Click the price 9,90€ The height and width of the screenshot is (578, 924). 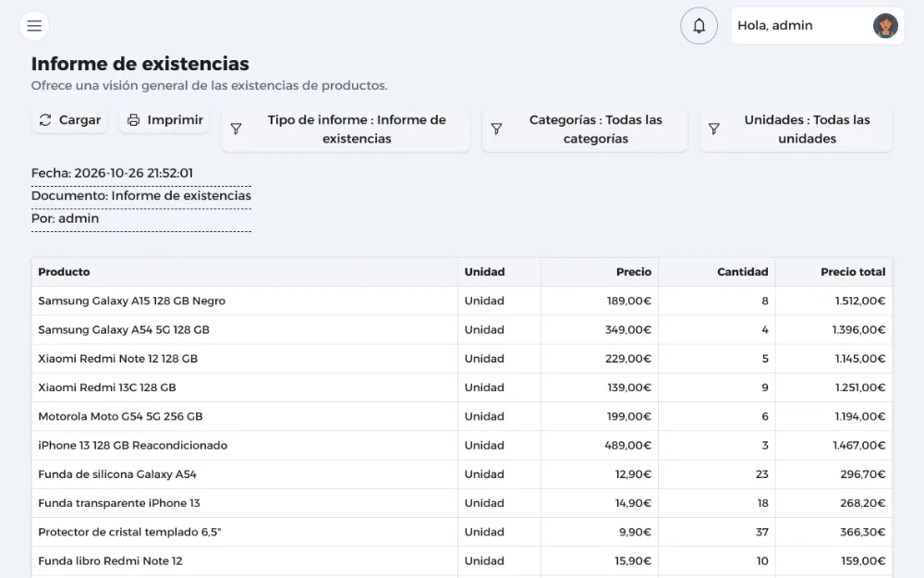coord(636,532)
